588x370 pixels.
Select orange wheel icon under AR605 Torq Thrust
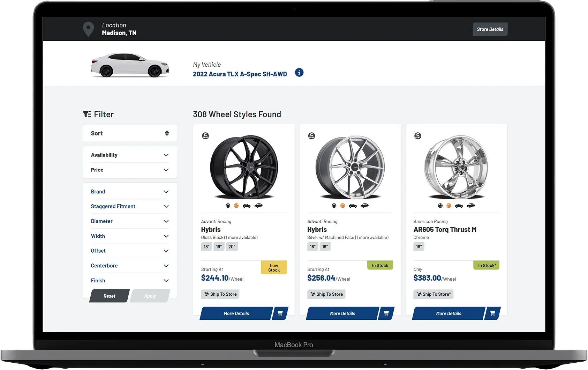pyautogui.click(x=449, y=206)
